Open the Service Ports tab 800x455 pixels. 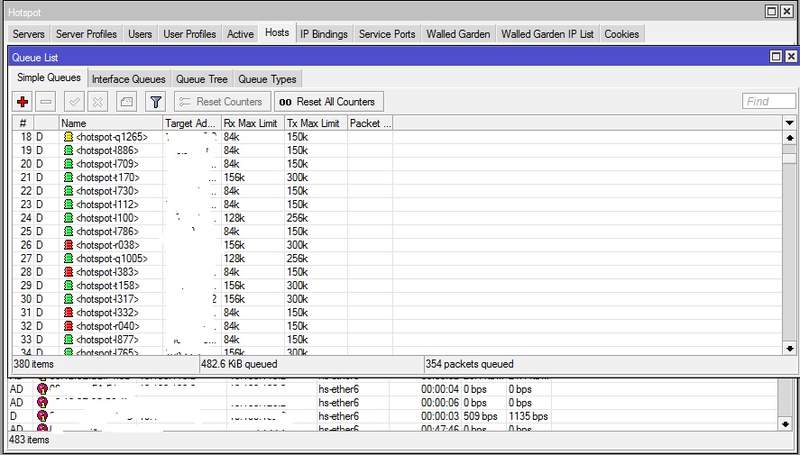pos(387,34)
